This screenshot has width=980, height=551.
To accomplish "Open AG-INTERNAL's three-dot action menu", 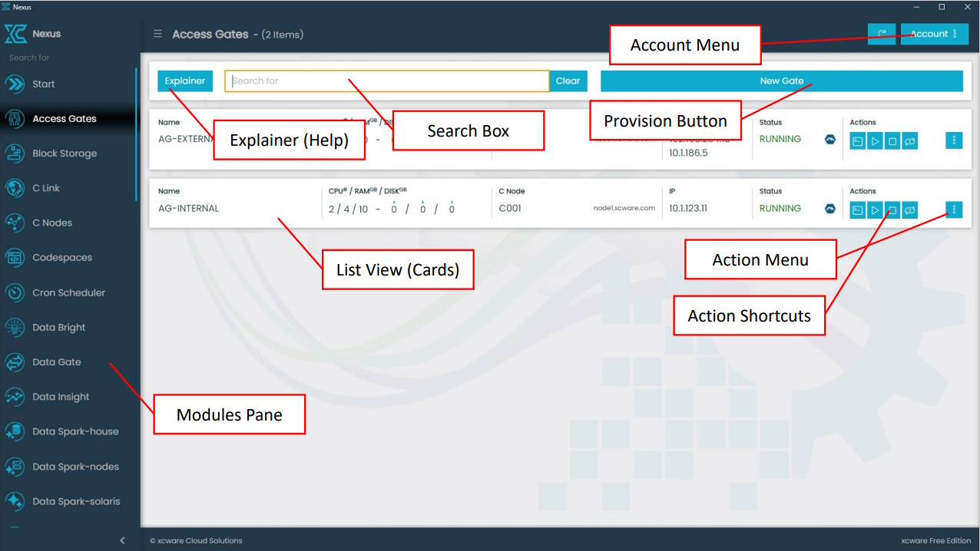I will (953, 210).
